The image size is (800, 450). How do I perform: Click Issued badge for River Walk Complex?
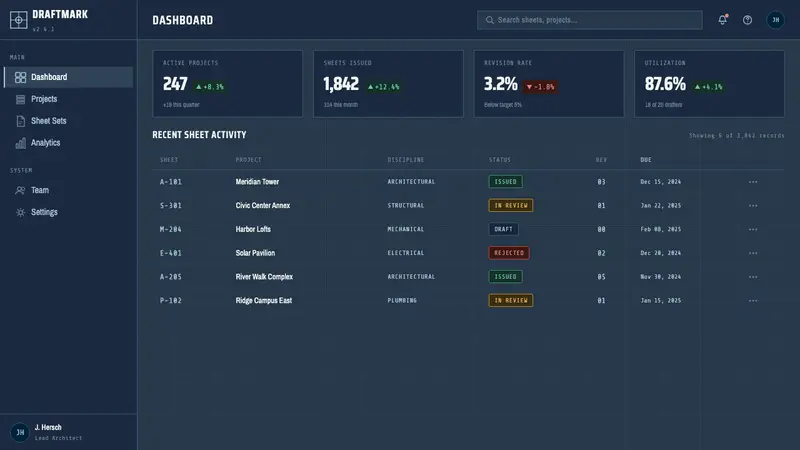point(506,277)
